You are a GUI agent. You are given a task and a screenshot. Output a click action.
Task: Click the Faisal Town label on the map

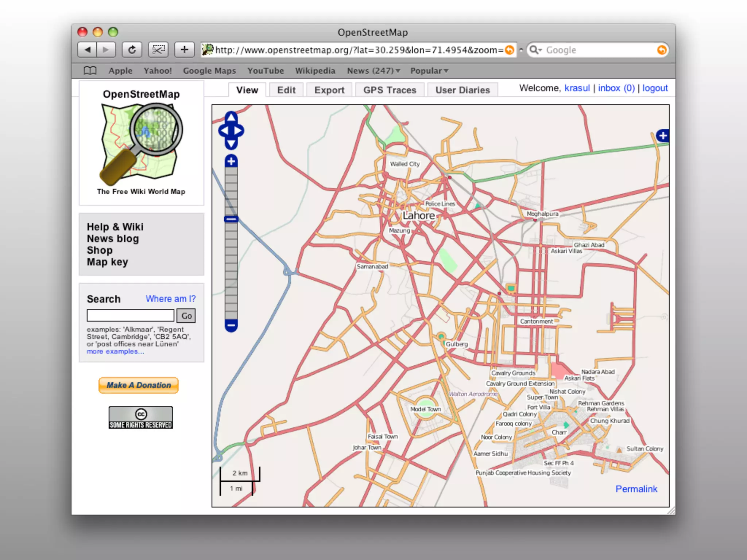tap(383, 436)
